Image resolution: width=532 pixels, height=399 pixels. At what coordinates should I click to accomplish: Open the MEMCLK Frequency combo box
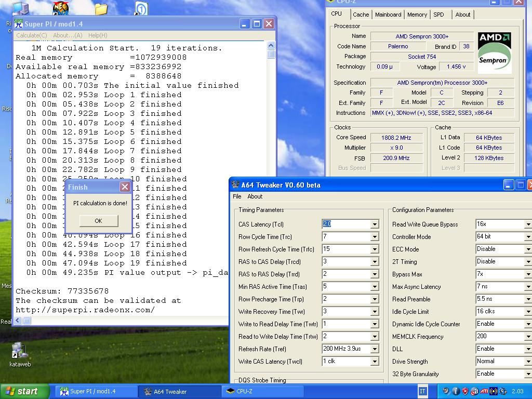(503, 336)
